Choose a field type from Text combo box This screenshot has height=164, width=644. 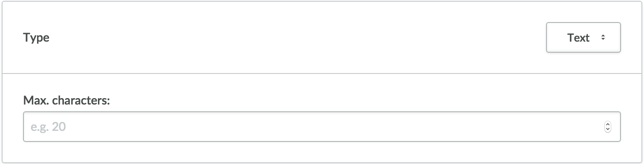583,37
